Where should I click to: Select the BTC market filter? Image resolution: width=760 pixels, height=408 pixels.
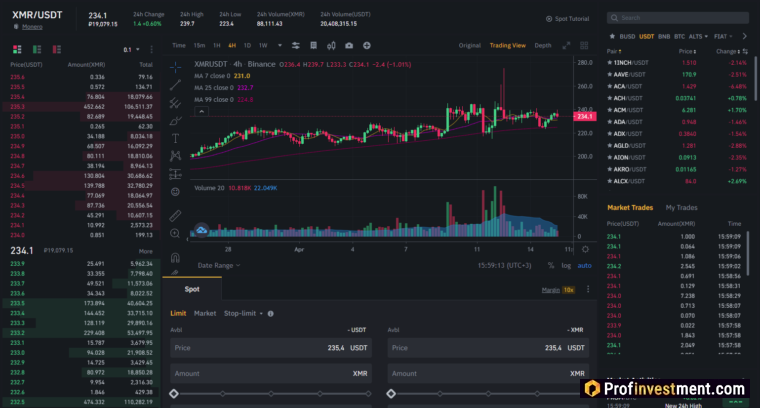[680, 36]
